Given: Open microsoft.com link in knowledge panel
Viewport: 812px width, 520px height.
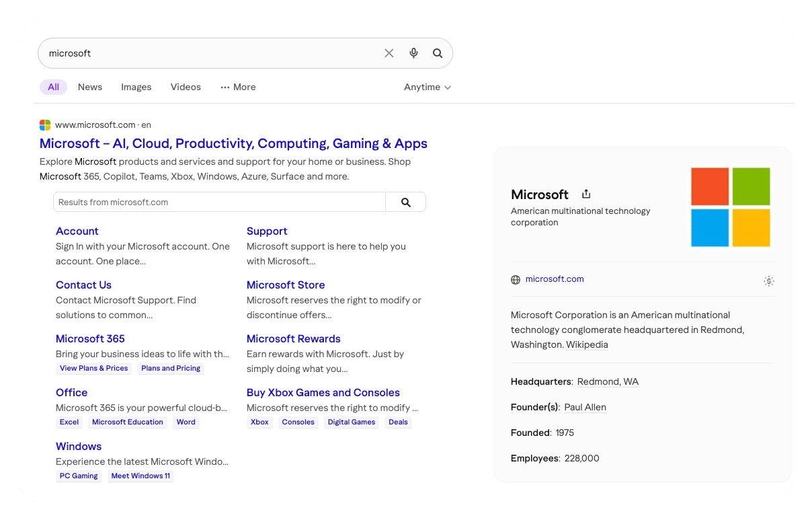Looking at the screenshot, I should [555, 279].
